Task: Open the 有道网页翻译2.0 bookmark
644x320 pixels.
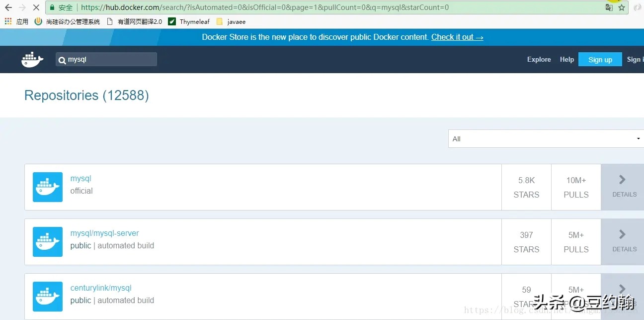Action: [x=135, y=21]
